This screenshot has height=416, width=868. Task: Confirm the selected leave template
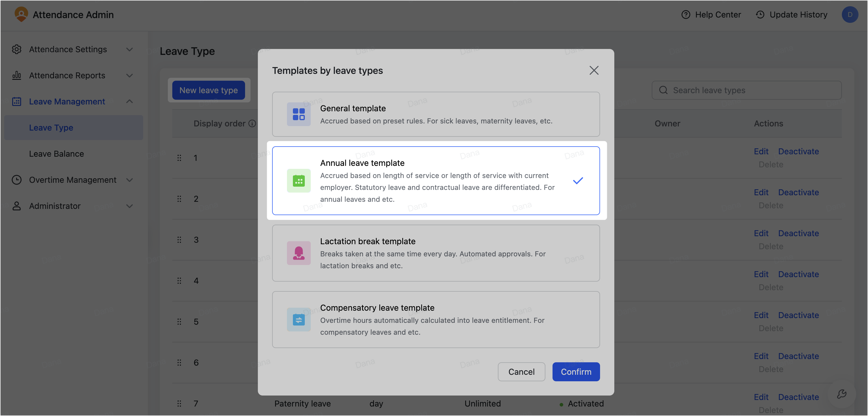click(x=576, y=371)
